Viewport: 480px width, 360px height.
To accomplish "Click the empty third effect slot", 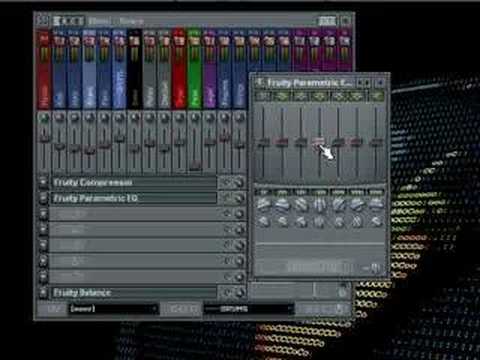I will (133, 214).
